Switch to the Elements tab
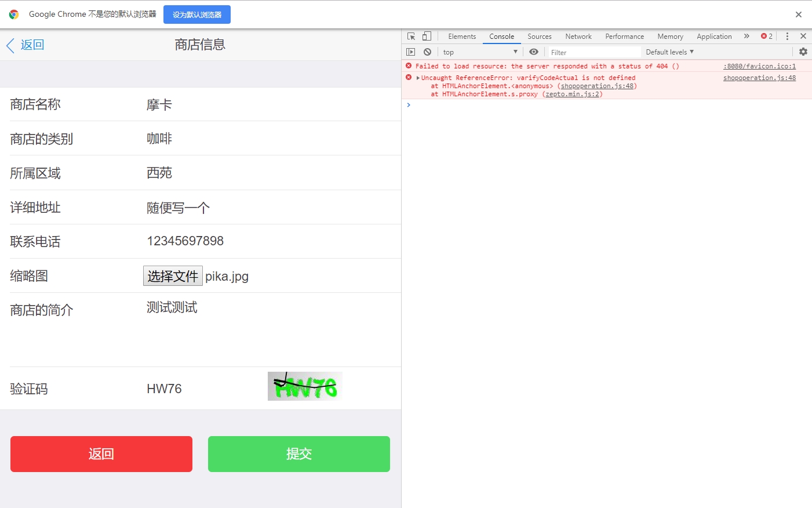The height and width of the screenshot is (508, 812). pos(462,37)
